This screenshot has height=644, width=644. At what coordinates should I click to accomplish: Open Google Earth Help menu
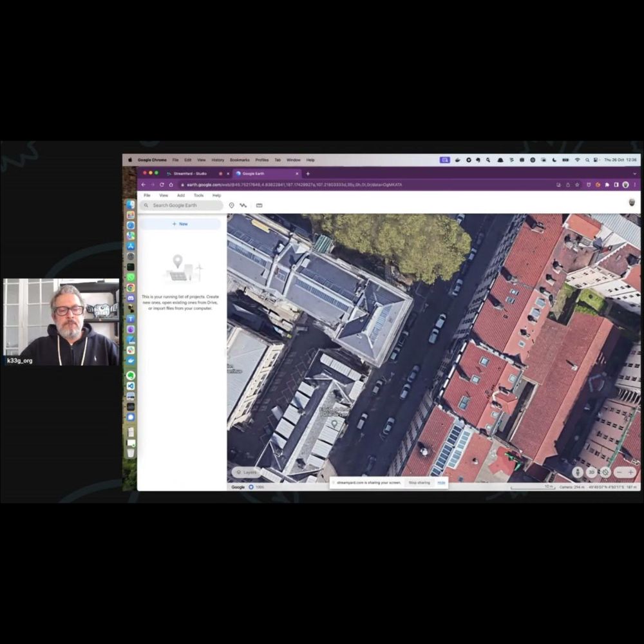217,196
